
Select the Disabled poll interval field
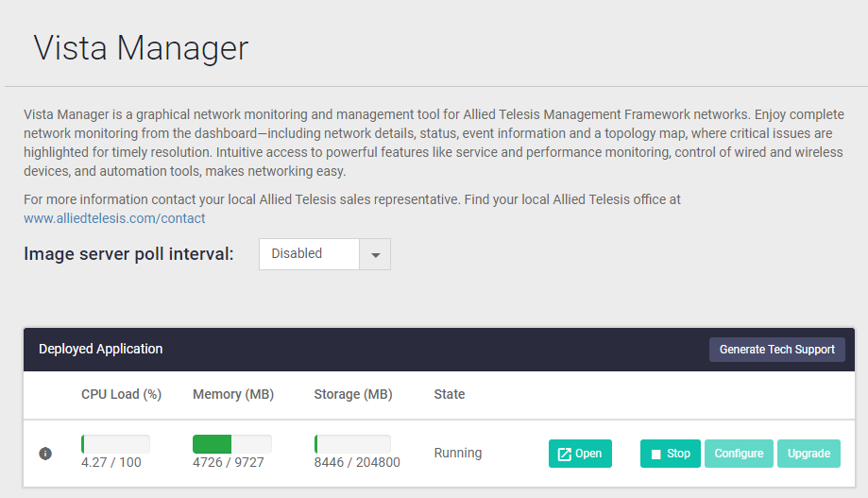[x=309, y=254]
